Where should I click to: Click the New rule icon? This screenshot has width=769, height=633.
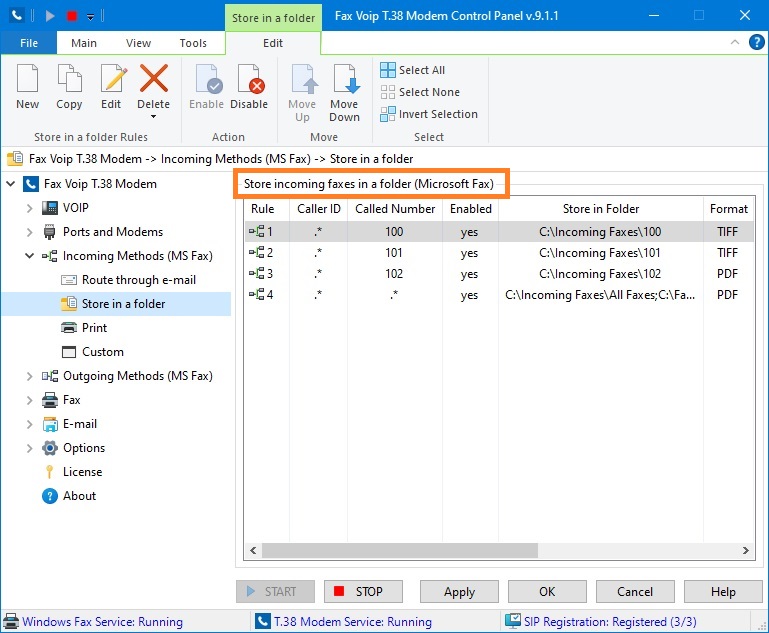(x=27, y=78)
